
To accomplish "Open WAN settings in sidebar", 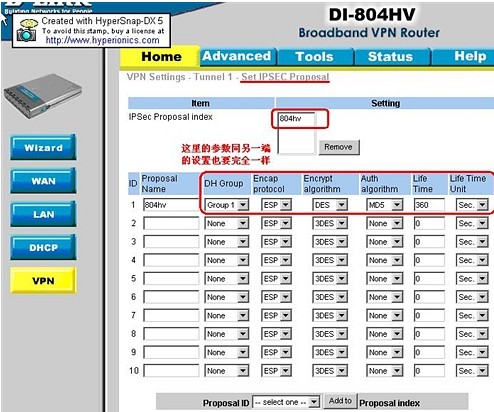I will coord(43,181).
